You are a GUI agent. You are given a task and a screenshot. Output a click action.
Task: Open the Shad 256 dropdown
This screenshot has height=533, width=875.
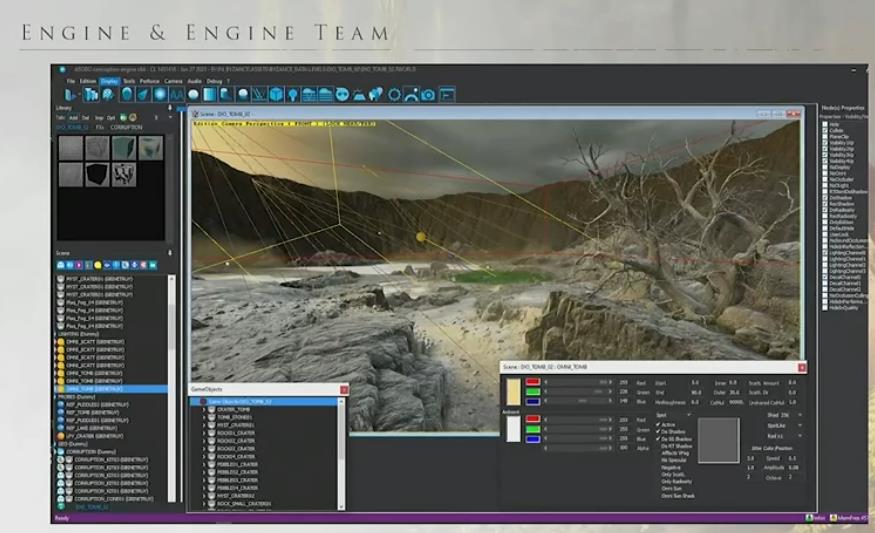[x=785, y=415]
